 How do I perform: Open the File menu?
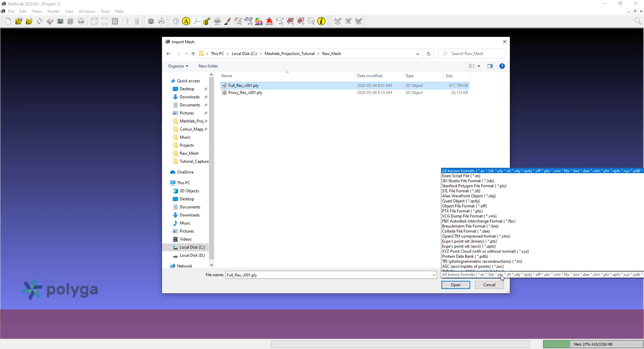point(11,11)
